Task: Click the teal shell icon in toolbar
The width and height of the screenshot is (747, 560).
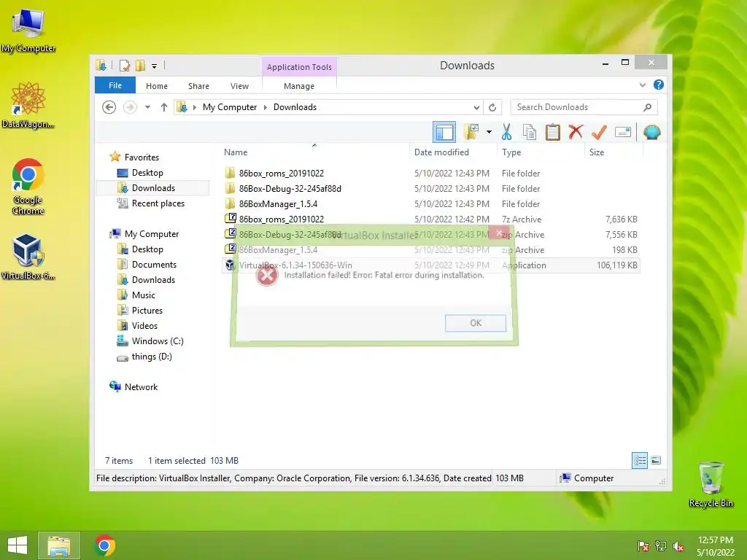Action: pos(651,132)
